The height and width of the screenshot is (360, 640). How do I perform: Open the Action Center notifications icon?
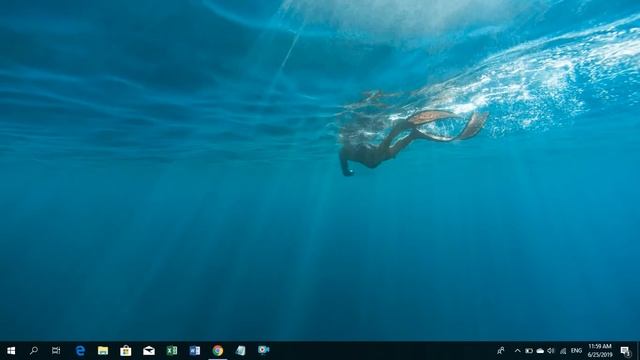(x=625, y=351)
